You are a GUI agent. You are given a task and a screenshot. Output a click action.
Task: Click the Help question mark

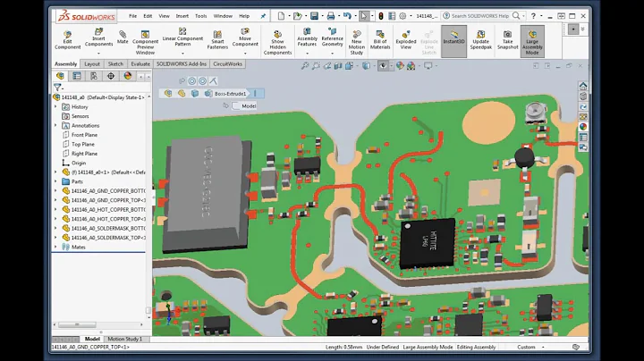pos(533,16)
